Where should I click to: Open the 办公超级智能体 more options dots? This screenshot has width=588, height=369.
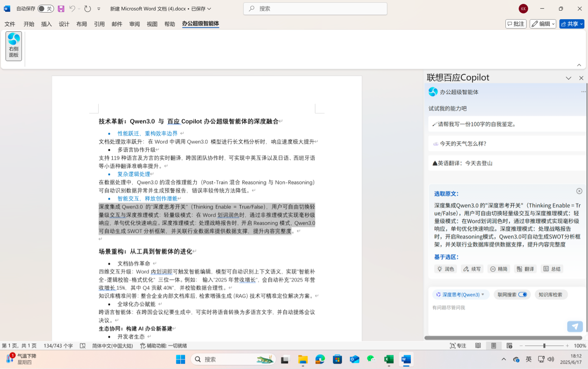583,92
